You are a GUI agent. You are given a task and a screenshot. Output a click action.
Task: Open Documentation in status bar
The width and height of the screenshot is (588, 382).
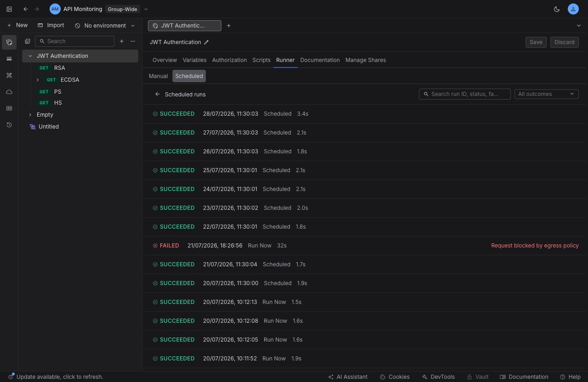pyautogui.click(x=524, y=377)
